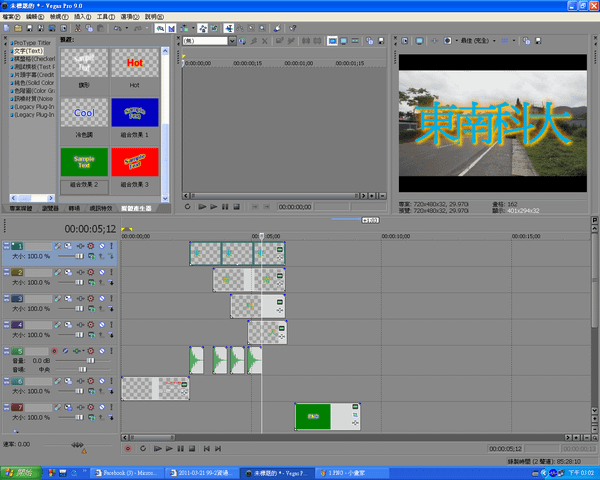The height and width of the screenshot is (480, 600).
Task: Click the New project icon
Action: 7,28
